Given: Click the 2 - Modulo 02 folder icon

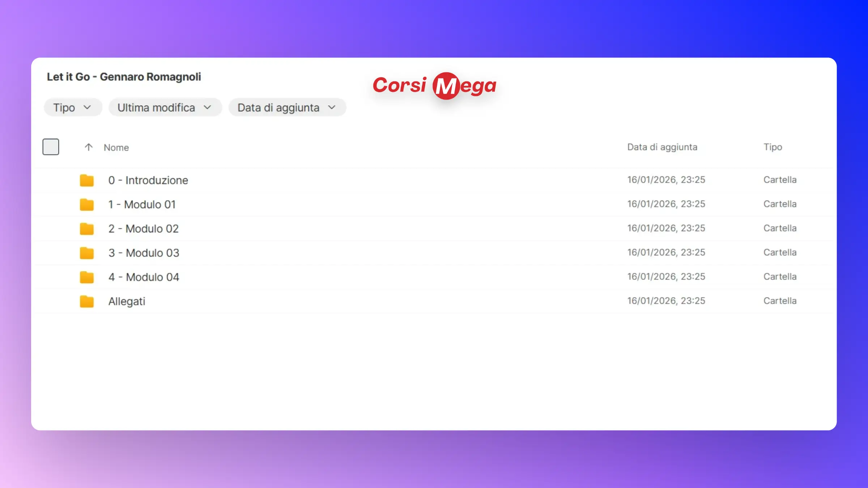Looking at the screenshot, I should coord(87,228).
